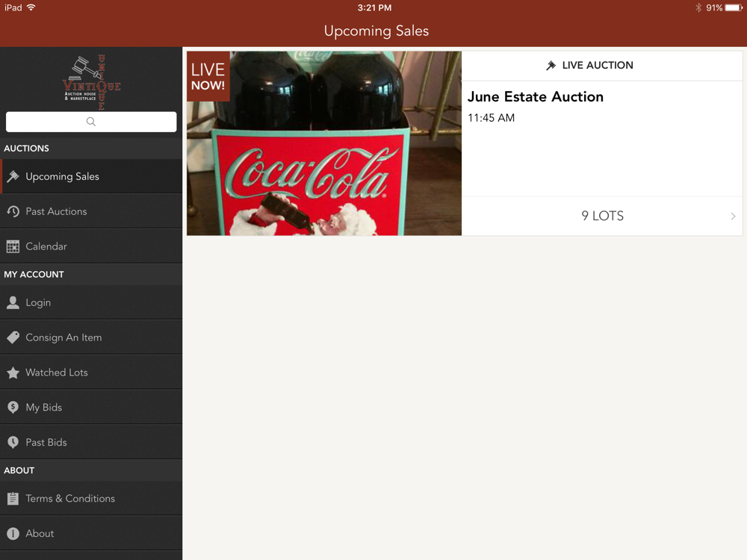This screenshot has height=560, width=747.
Task: Open the Upcoming Sales menu item
Action: [91, 176]
